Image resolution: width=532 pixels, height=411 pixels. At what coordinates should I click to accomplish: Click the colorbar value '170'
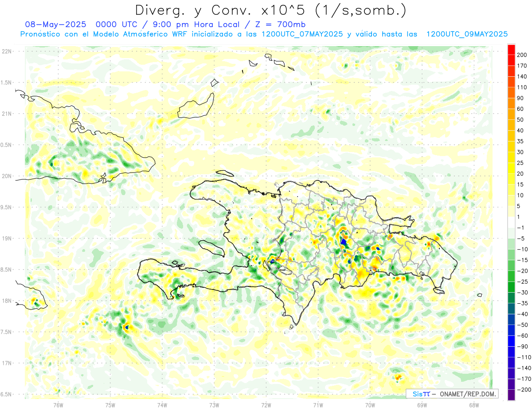pos(522,66)
